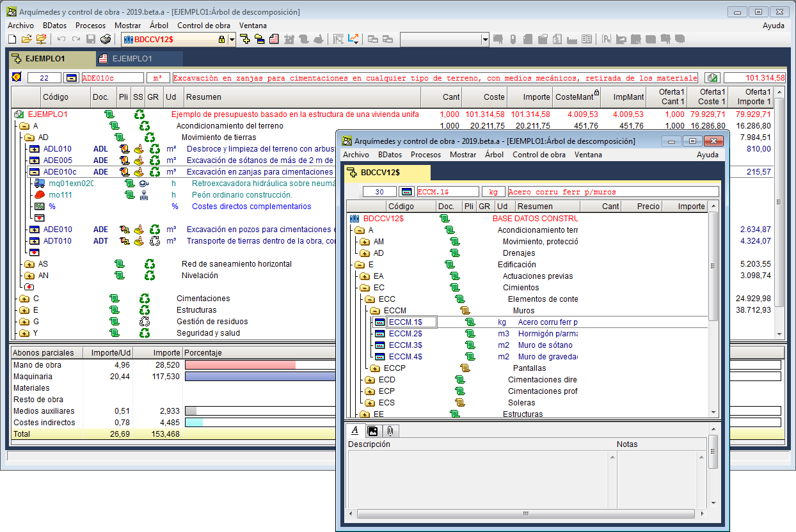Open Control de obra menu in front window
This screenshot has height=532, width=796.
[539, 155]
